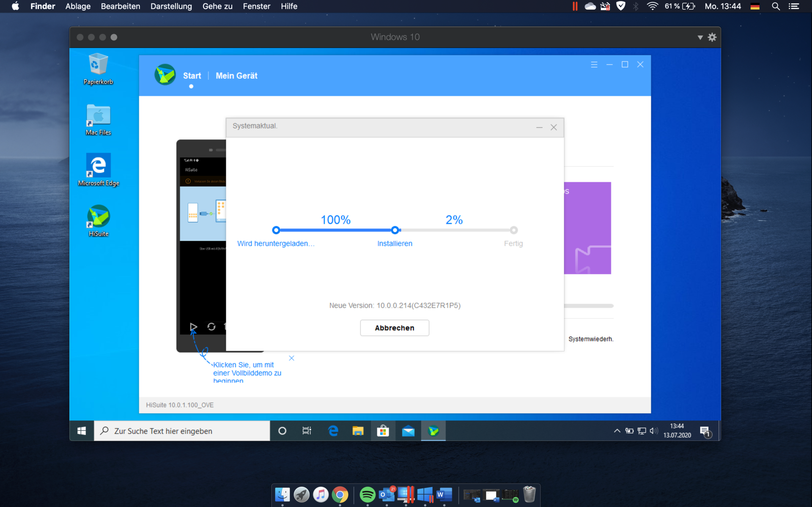
Task: Click the Windows taskbar clock
Action: (677, 430)
